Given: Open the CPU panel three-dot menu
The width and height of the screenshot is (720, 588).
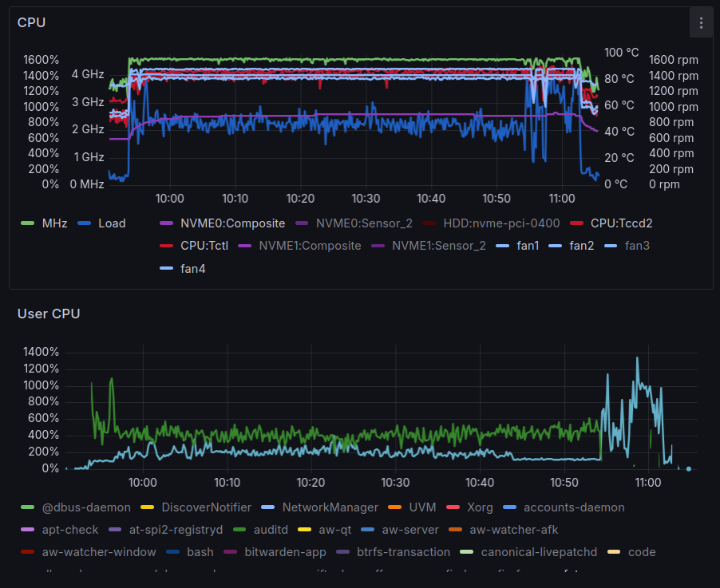Looking at the screenshot, I should click(x=701, y=23).
